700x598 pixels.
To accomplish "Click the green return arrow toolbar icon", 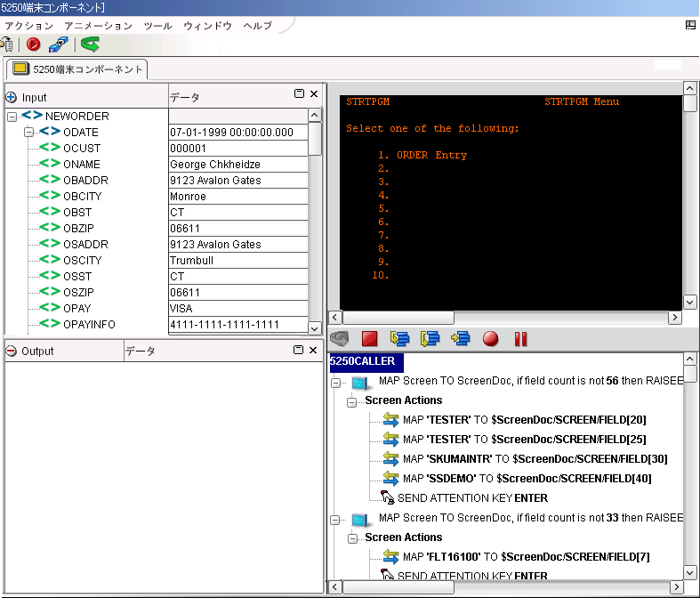I will [x=90, y=44].
